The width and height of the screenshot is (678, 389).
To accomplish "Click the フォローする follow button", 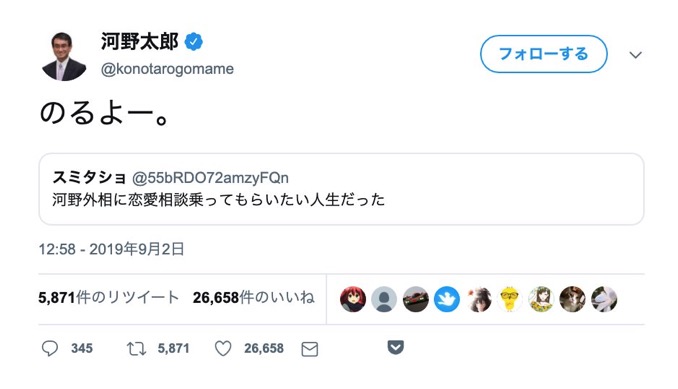I will point(544,54).
